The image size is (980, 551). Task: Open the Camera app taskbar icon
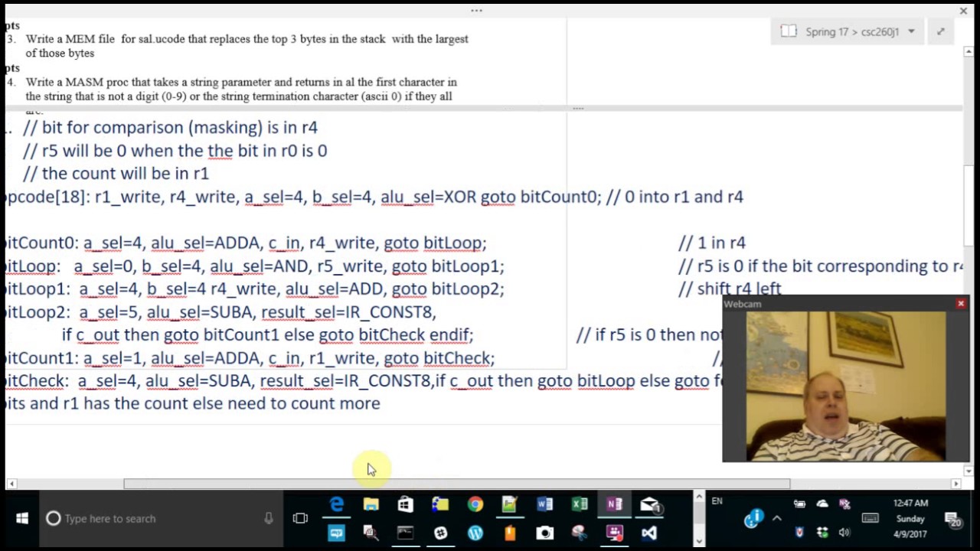(544, 533)
